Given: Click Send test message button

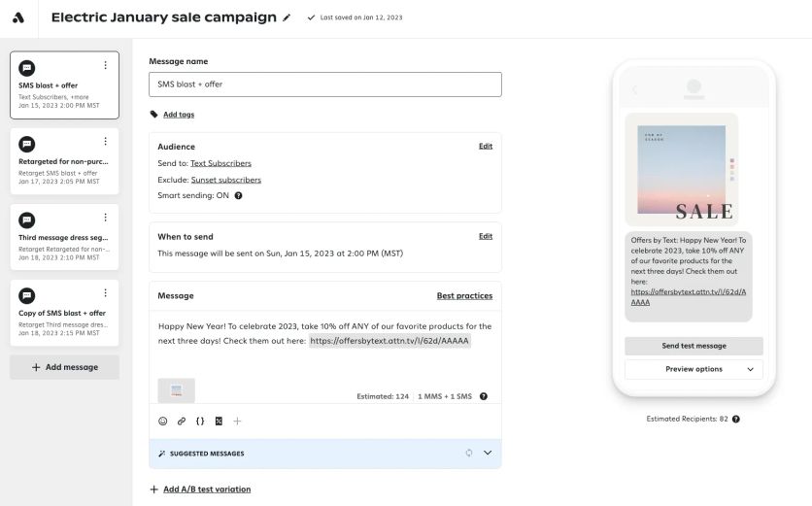Looking at the screenshot, I should coord(694,346).
